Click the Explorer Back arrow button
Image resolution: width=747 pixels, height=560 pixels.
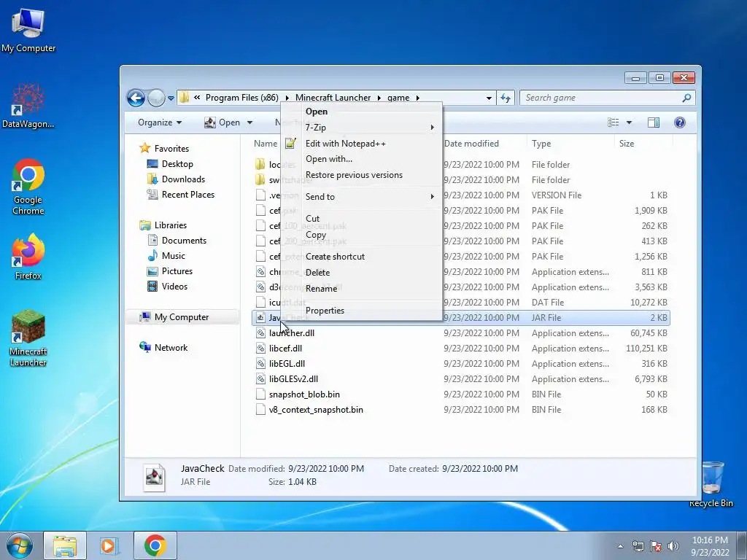tap(136, 98)
